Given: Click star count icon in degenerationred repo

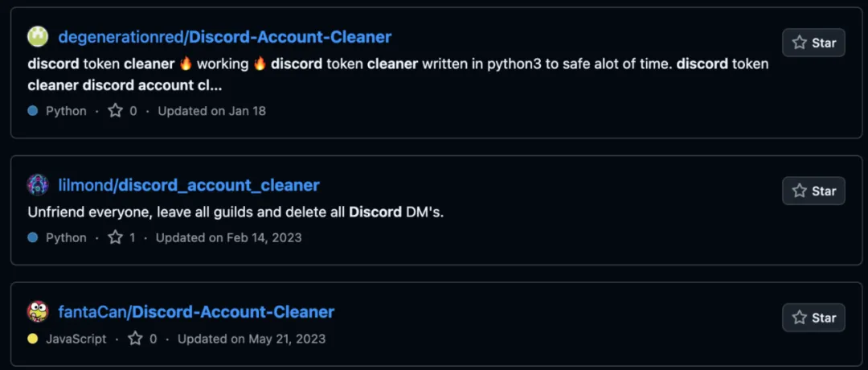Looking at the screenshot, I should coord(116,111).
